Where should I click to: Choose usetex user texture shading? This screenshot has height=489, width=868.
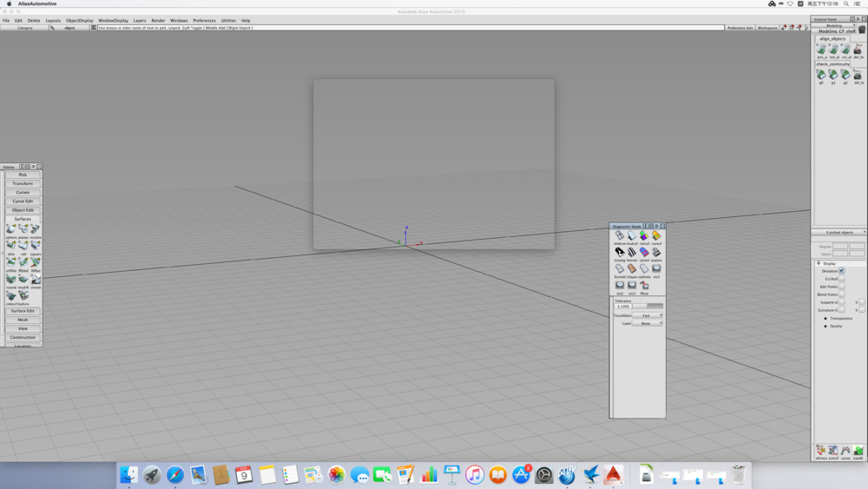(656, 254)
